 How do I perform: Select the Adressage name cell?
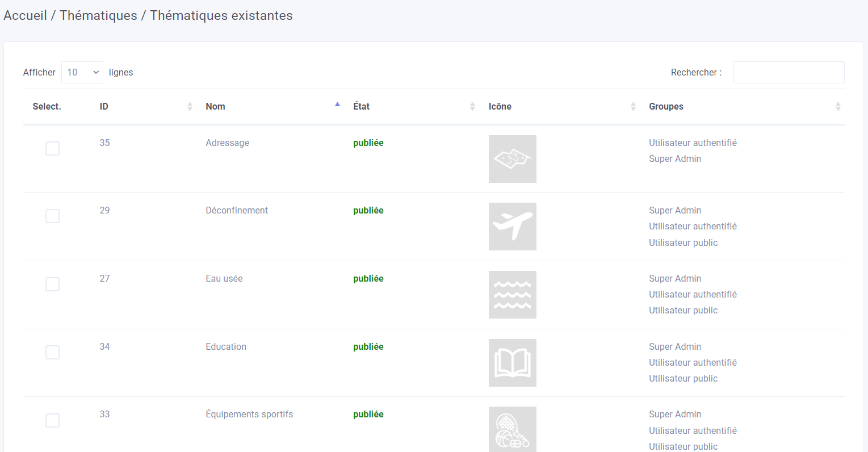(227, 143)
